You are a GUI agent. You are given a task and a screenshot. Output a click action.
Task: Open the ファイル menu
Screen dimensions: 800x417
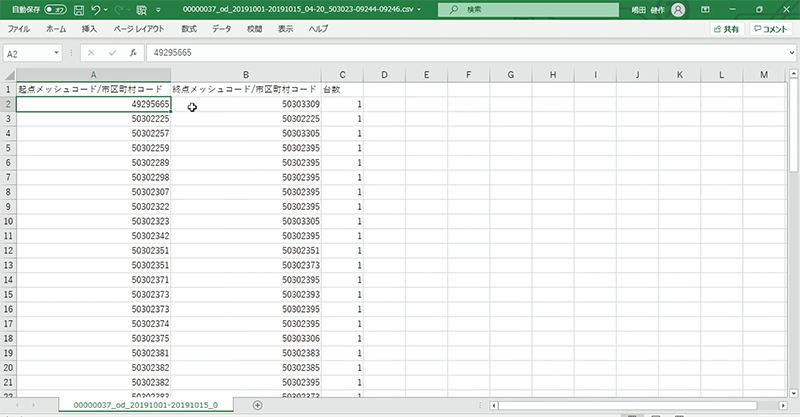tap(19, 30)
